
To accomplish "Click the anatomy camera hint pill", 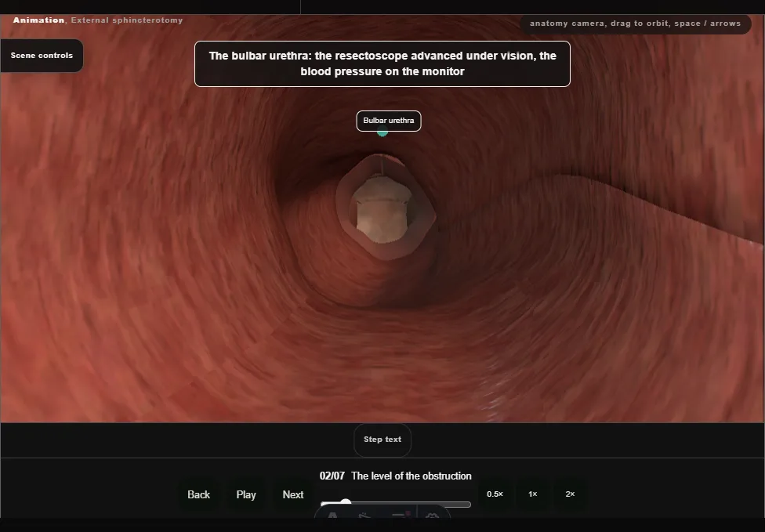I will [x=635, y=24].
